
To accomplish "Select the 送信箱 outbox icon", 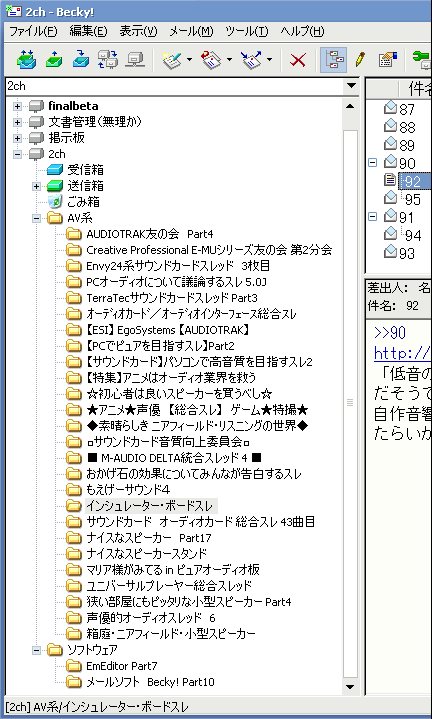I will [x=55, y=186].
